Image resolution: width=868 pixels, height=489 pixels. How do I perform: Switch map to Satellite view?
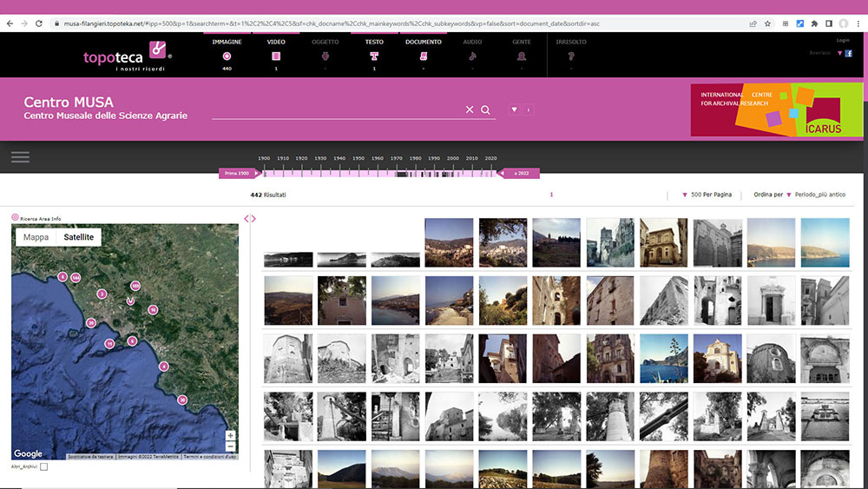79,237
